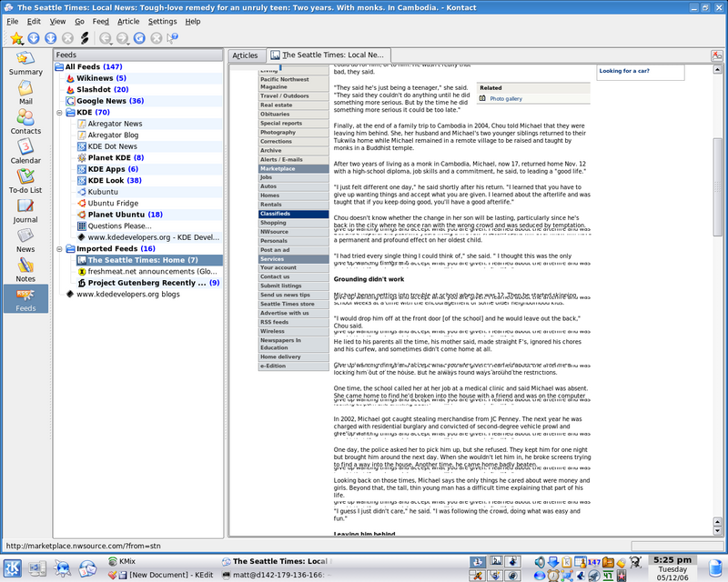728x582 pixels.
Task: Click the Photo gallery link
Action: point(506,98)
